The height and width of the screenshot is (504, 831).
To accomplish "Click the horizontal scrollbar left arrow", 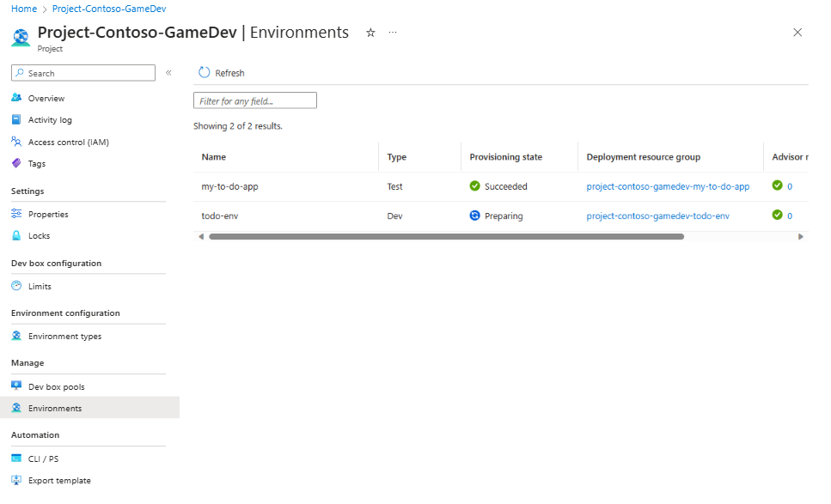I will pos(201,237).
